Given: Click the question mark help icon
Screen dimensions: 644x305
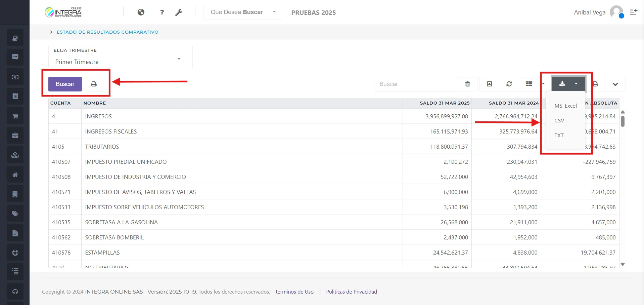Looking at the screenshot, I should coord(162,12).
